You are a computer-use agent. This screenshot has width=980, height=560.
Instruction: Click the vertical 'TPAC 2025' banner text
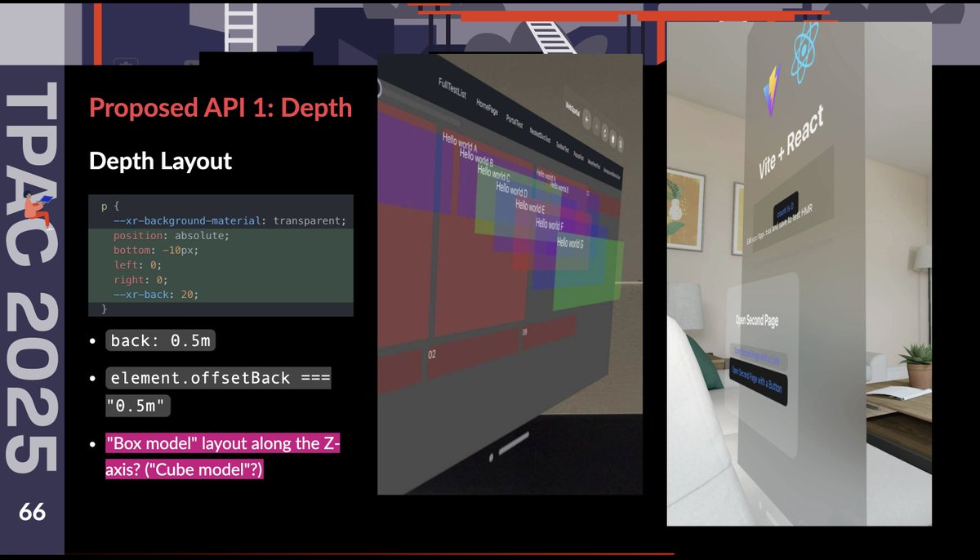point(32,279)
